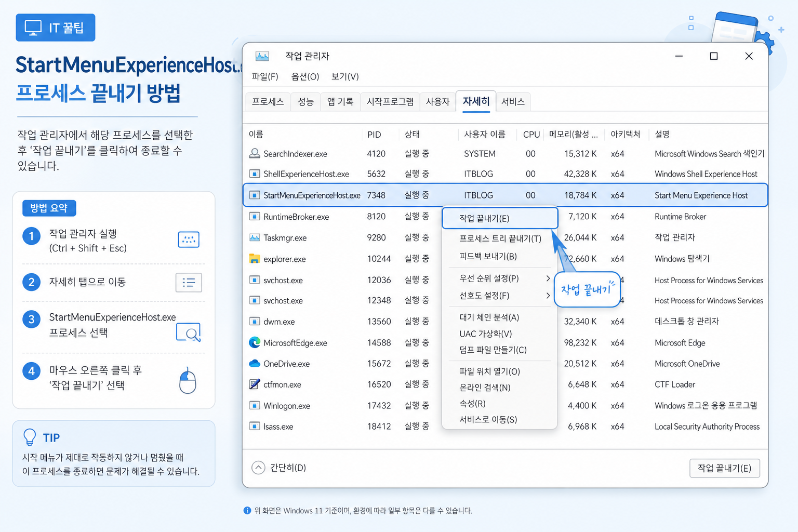Choose 덤프 파일 만들기(C)
798x532 pixels.
500,350
